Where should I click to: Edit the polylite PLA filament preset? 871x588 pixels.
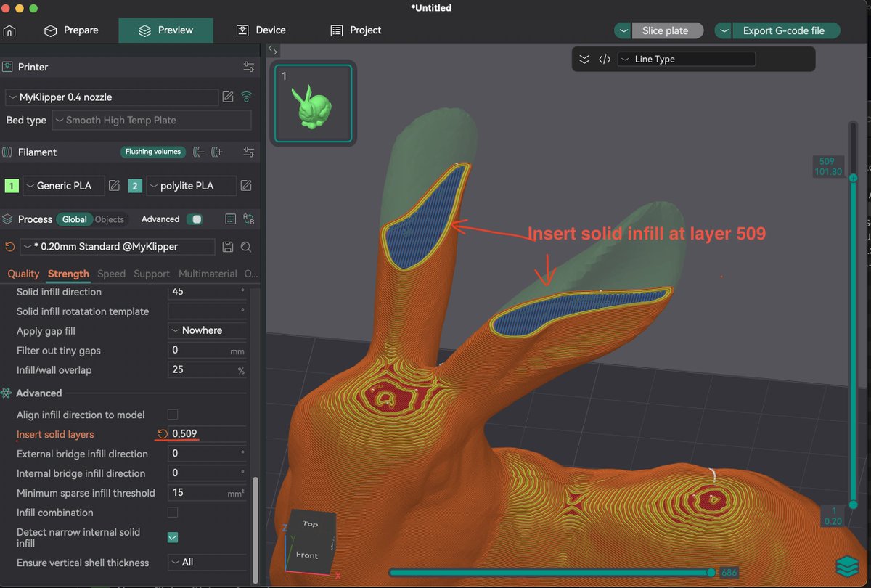point(246,186)
